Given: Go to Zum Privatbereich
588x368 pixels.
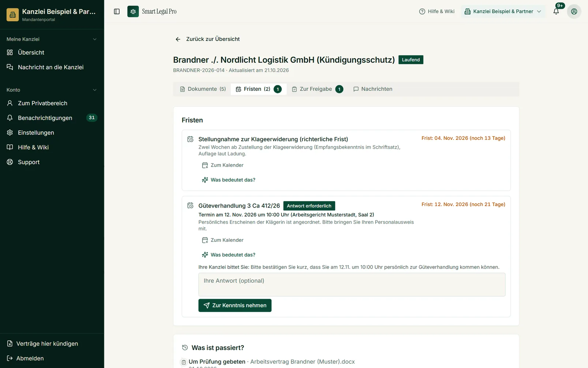Looking at the screenshot, I should point(52,103).
